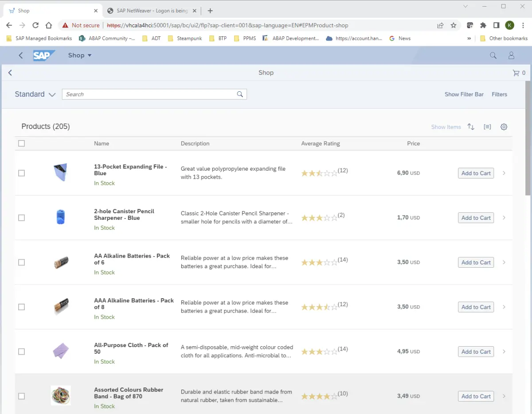
Task: Add All-Purpose Cloth to cart
Action: pyautogui.click(x=476, y=352)
